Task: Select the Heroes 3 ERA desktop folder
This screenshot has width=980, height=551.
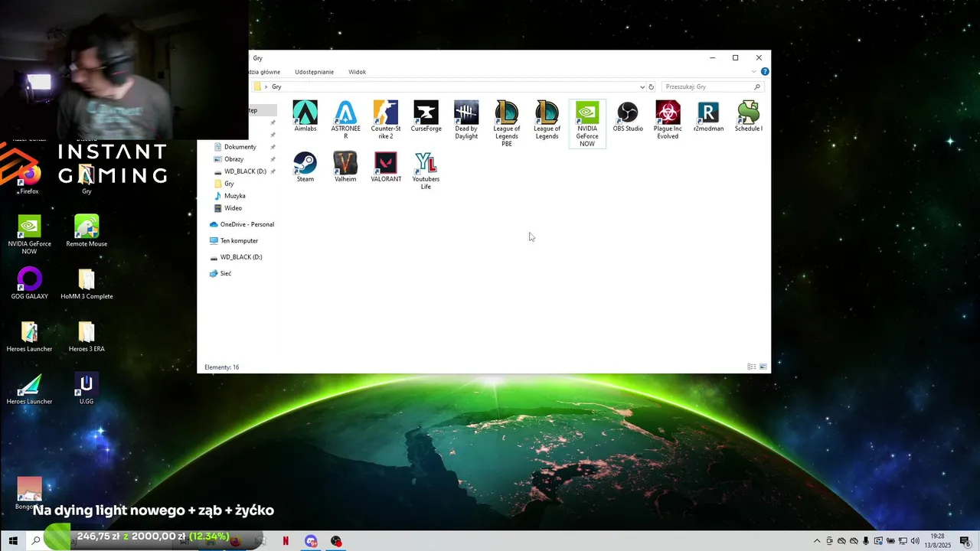Action: tap(87, 335)
